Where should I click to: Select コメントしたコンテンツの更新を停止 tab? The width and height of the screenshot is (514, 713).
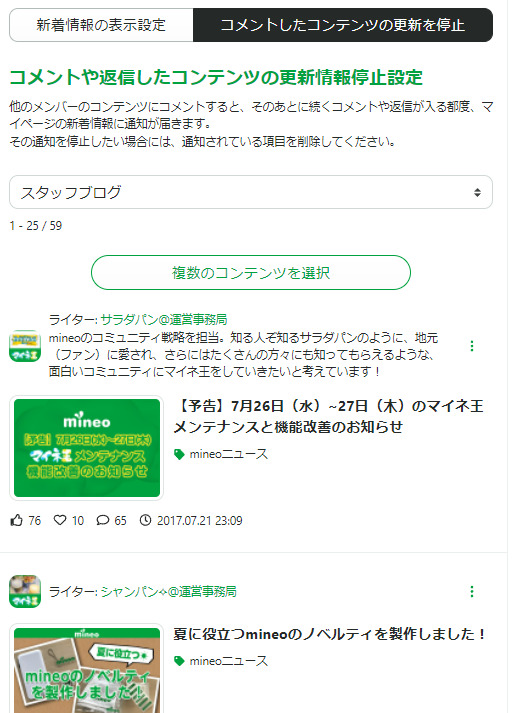coord(343,25)
